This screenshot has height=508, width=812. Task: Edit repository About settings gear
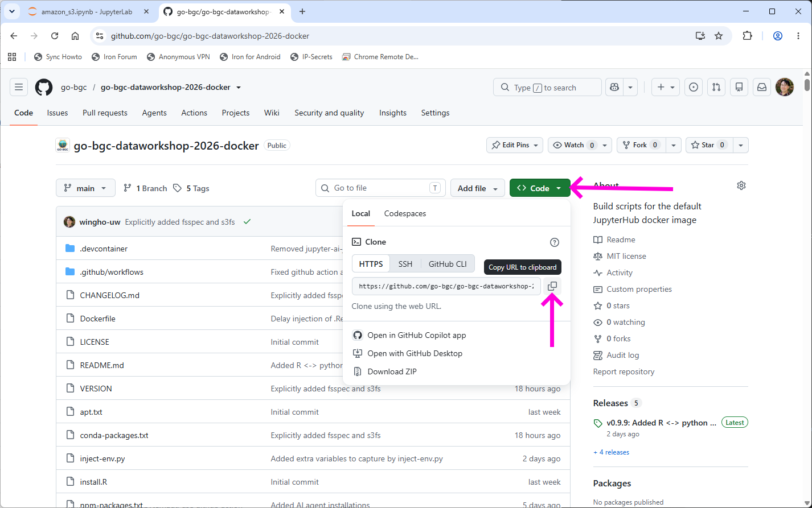(x=741, y=185)
